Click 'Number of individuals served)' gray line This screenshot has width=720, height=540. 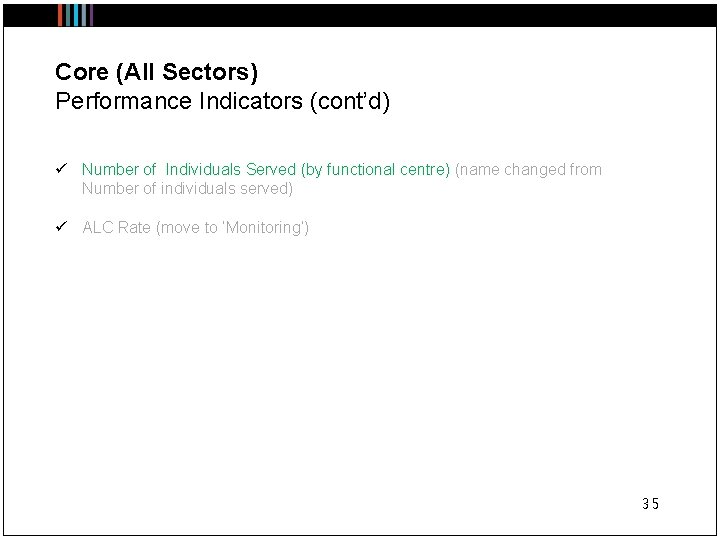coord(187,189)
